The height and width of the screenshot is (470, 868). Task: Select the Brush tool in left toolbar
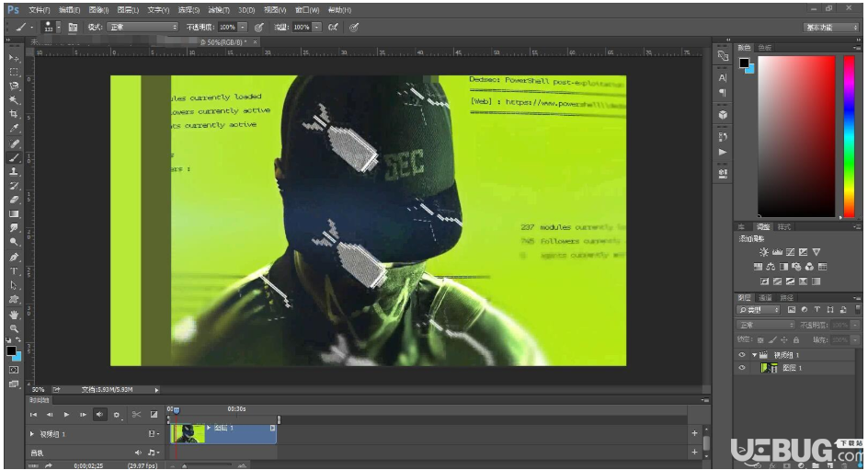click(x=14, y=158)
